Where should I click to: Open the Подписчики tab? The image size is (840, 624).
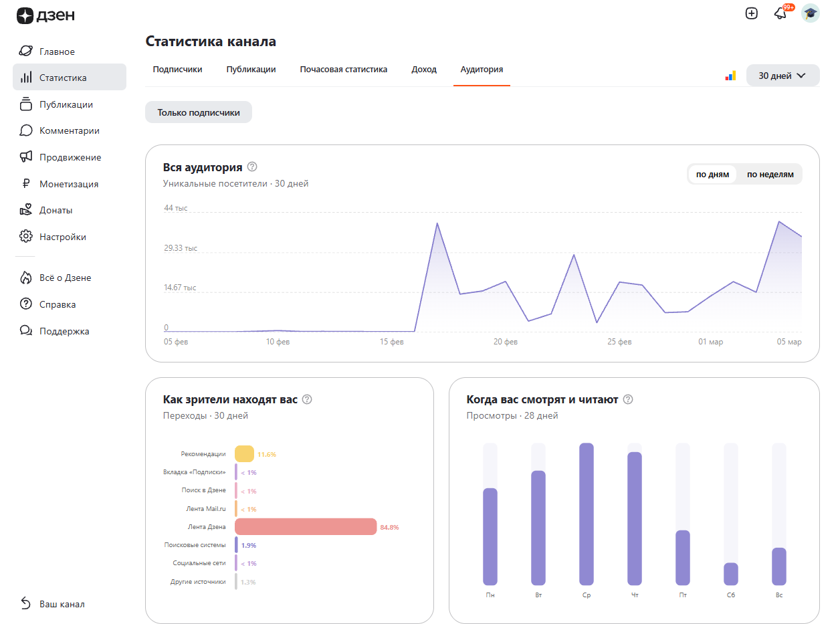click(177, 70)
